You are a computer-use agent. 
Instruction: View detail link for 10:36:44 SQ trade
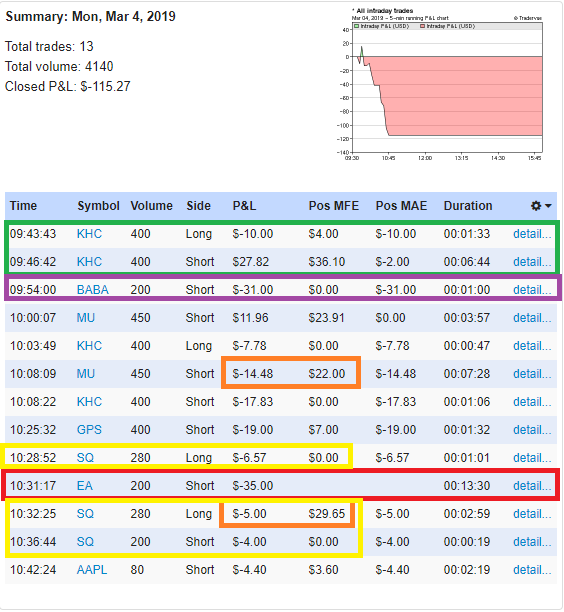(x=532, y=542)
